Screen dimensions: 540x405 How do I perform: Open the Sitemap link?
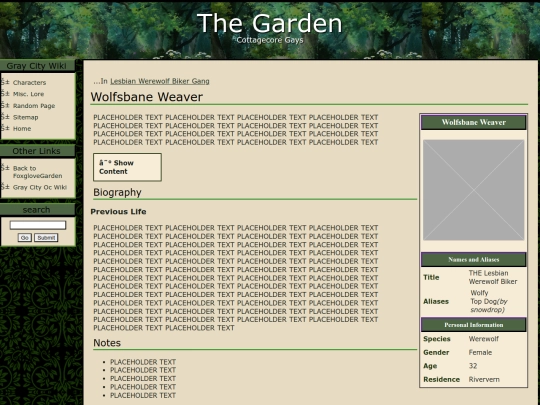(x=25, y=117)
